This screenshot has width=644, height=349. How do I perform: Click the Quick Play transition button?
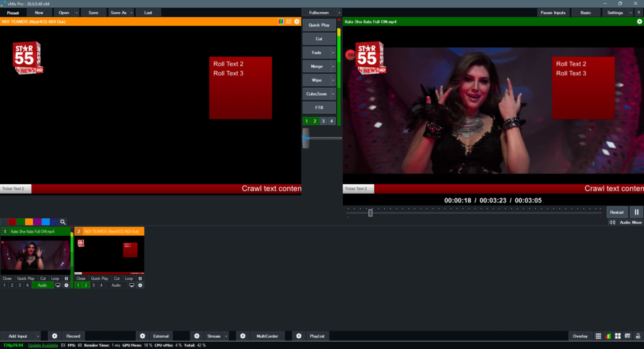[x=319, y=25]
